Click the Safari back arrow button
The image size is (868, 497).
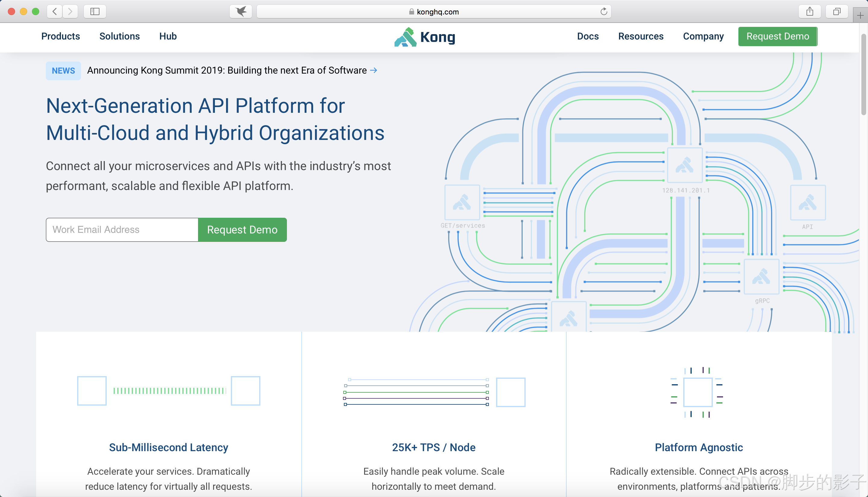(55, 11)
